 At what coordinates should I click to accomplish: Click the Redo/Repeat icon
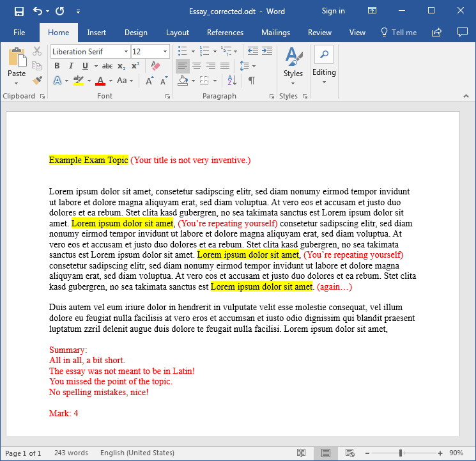60,12
